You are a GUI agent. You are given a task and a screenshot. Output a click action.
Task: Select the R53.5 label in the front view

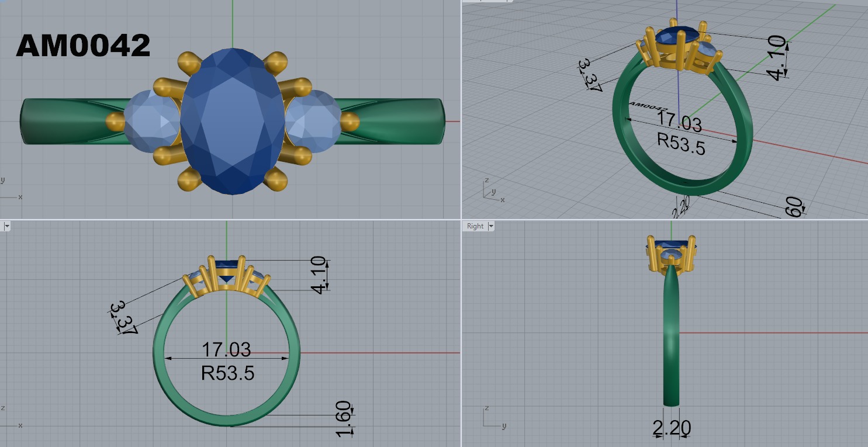pos(227,373)
